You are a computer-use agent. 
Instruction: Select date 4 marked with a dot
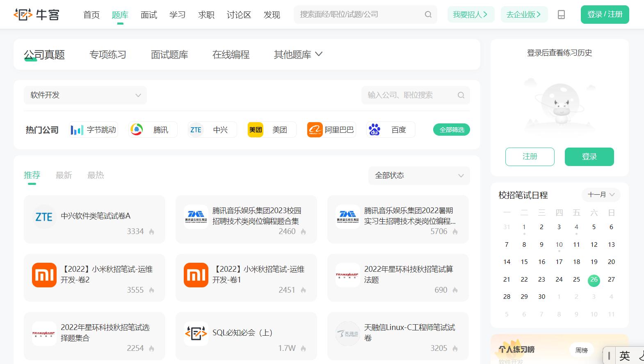(x=576, y=227)
